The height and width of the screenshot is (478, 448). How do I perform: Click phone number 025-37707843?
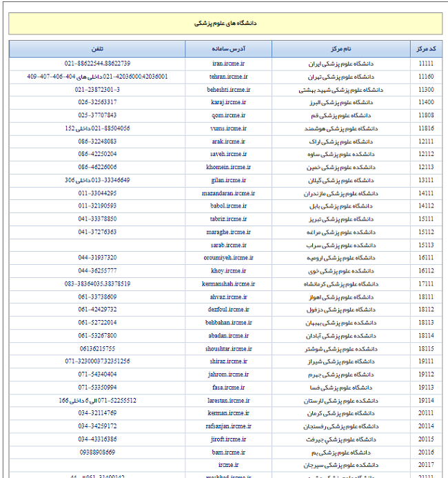click(x=97, y=115)
